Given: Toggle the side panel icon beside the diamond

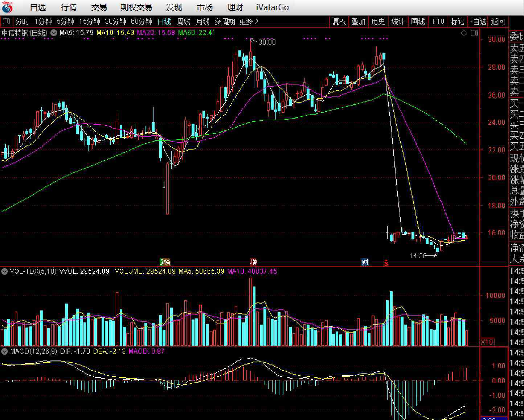Looking at the screenshot, I should [x=474, y=33].
